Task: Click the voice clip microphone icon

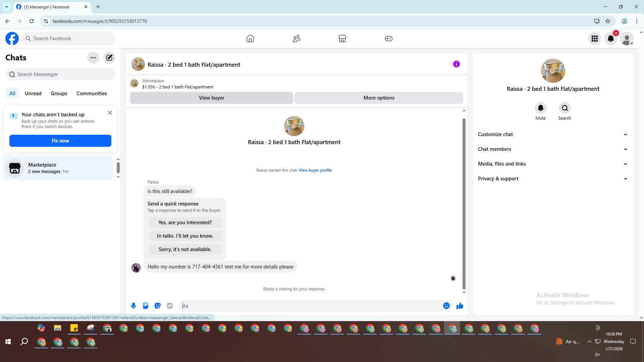Action: coord(133,306)
